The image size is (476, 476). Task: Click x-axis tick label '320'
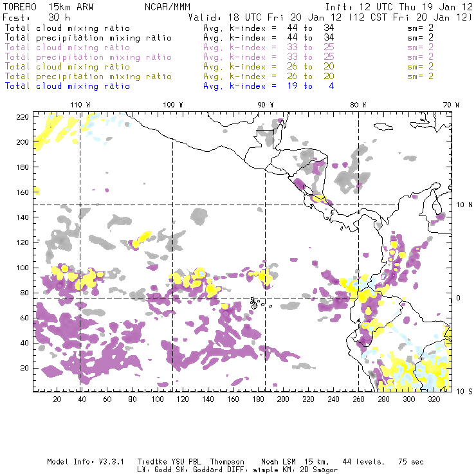[434, 399]
